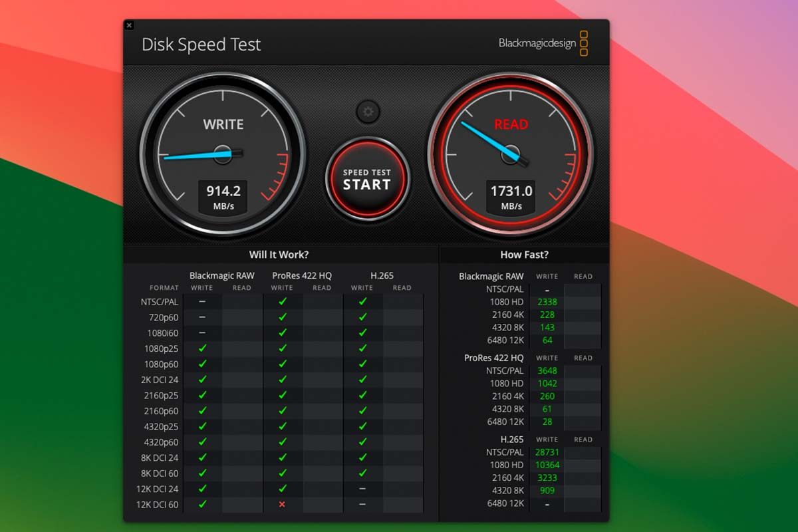Select value 64 for Blackmagic RAW 6480 12K

(x=547, y=340)
